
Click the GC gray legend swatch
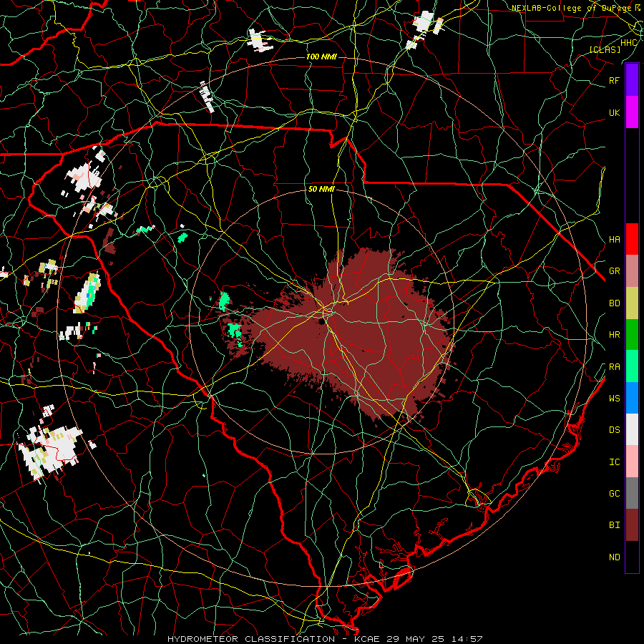pos(632,493)
